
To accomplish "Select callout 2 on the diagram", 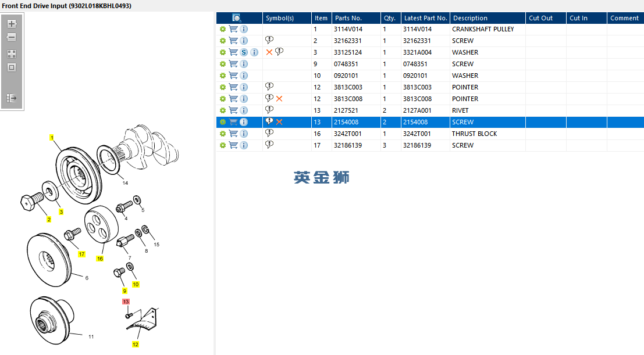I will 49,220.
